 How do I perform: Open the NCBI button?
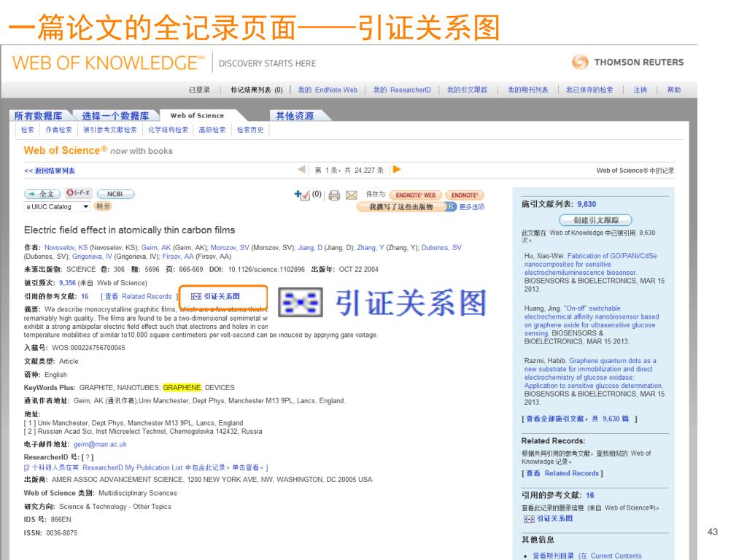pyautogui.click(x=115, y=194)
